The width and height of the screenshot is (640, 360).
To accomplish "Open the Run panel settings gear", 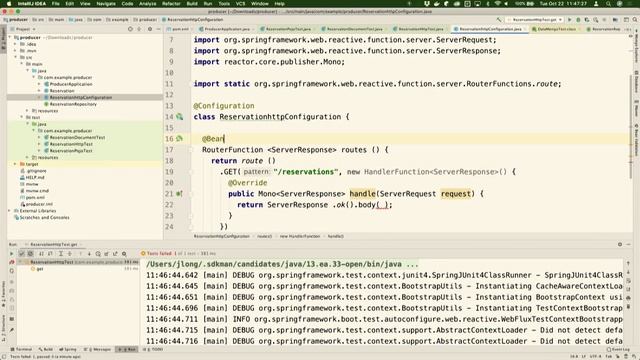I will click(620, 244).
